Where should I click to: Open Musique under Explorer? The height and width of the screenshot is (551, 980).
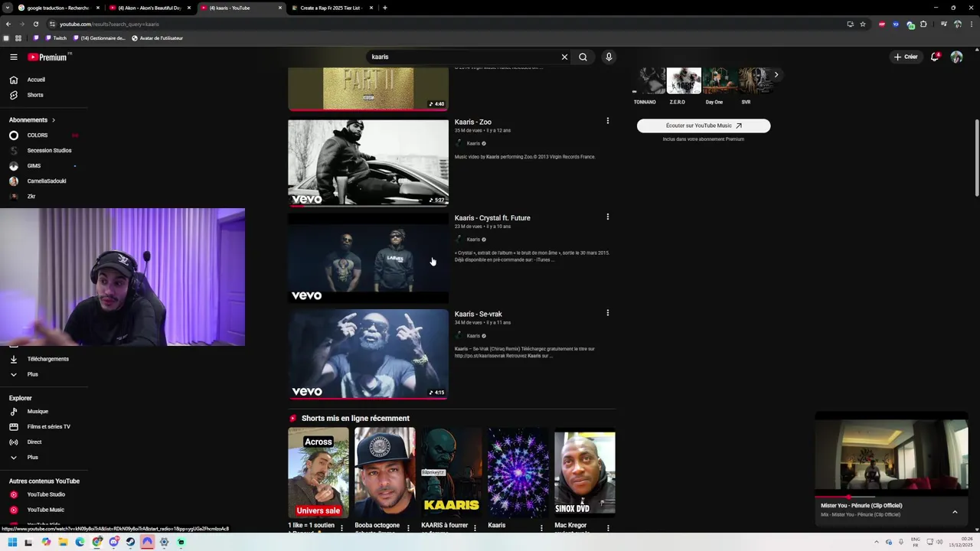[x=38, y=412]
